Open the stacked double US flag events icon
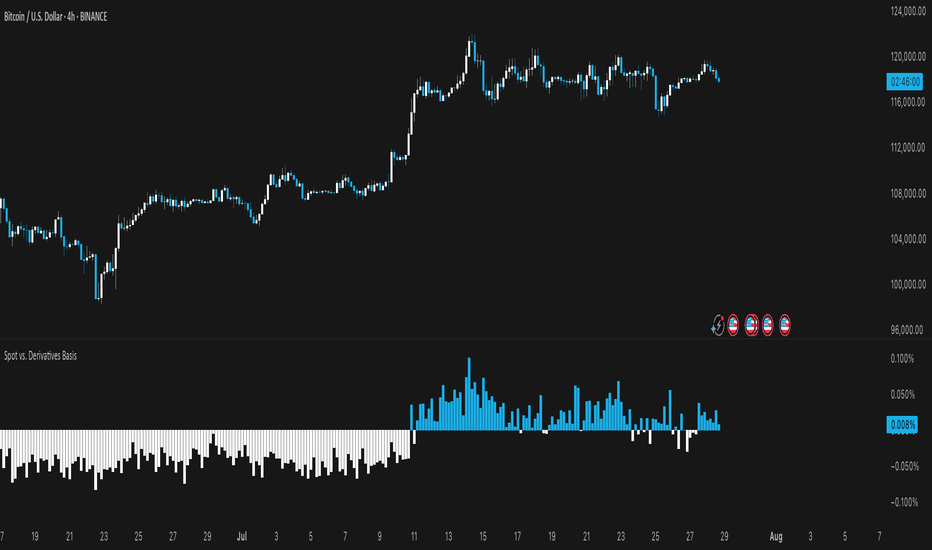The image size is (932, 550). [x=751, y=325]
